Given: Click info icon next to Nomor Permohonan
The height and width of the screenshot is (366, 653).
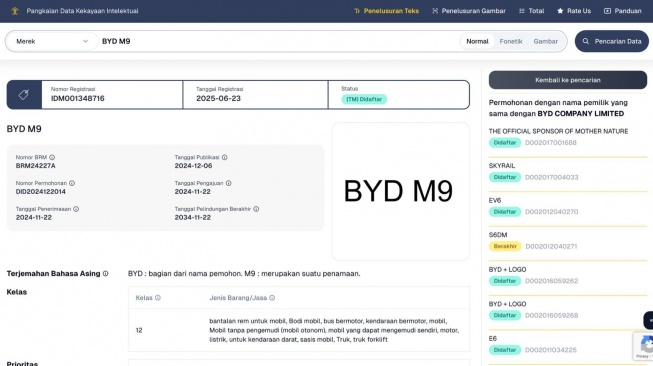Looking at the screenshot, I should [72, 183].
